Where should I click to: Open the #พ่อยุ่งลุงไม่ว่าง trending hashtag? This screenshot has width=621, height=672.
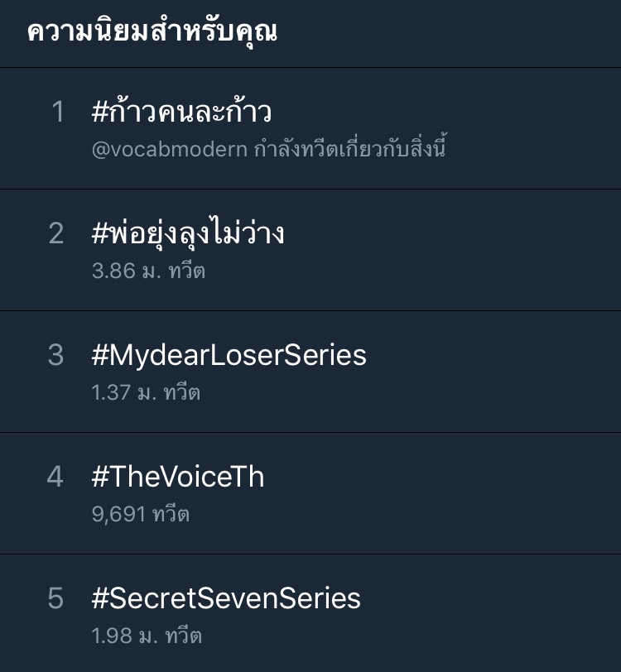188,234
